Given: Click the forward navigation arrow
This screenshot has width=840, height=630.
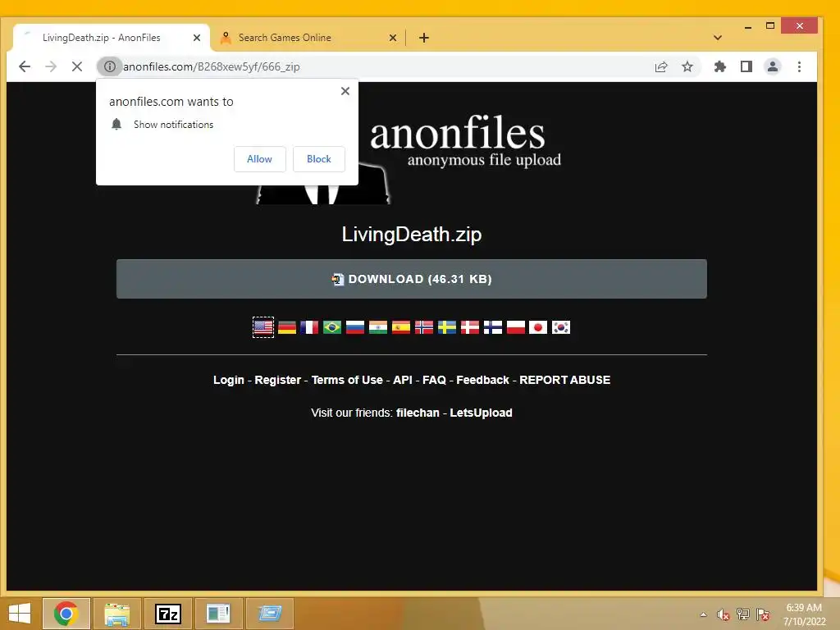Looking at the screenshot, I should click(51, 66).
